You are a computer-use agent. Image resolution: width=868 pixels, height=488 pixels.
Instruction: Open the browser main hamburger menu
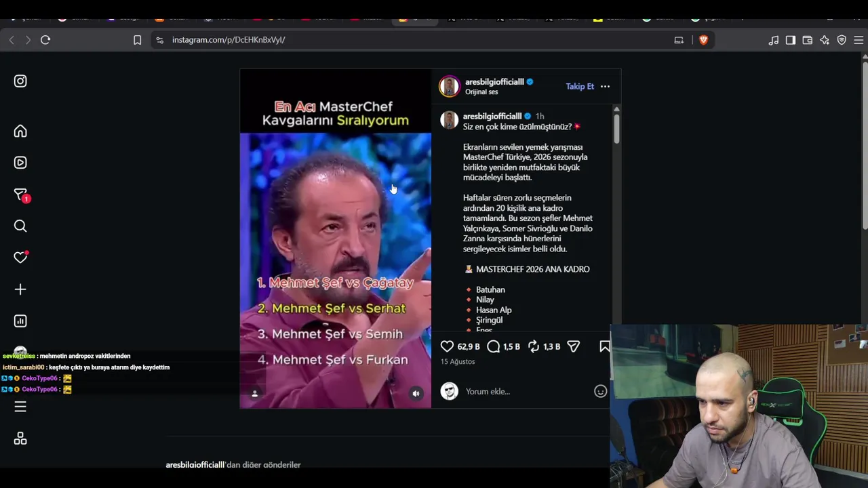(x=859, y=40)
